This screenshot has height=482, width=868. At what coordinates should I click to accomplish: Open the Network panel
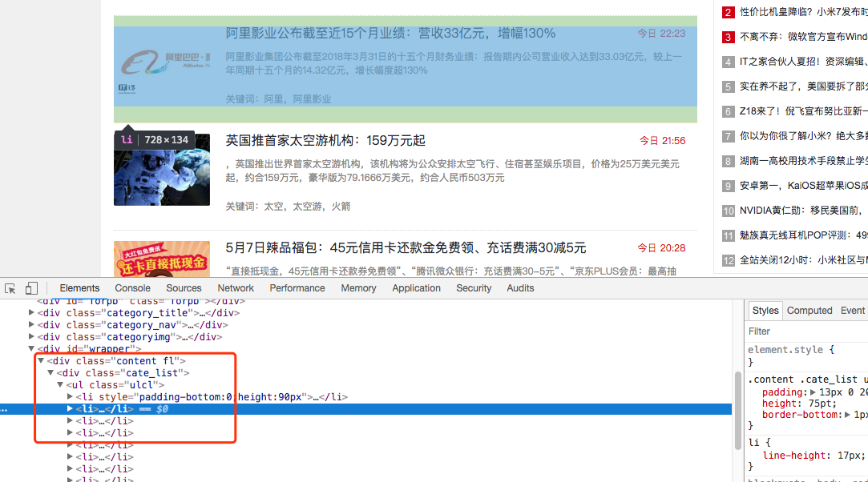click(x=235, y=287)
